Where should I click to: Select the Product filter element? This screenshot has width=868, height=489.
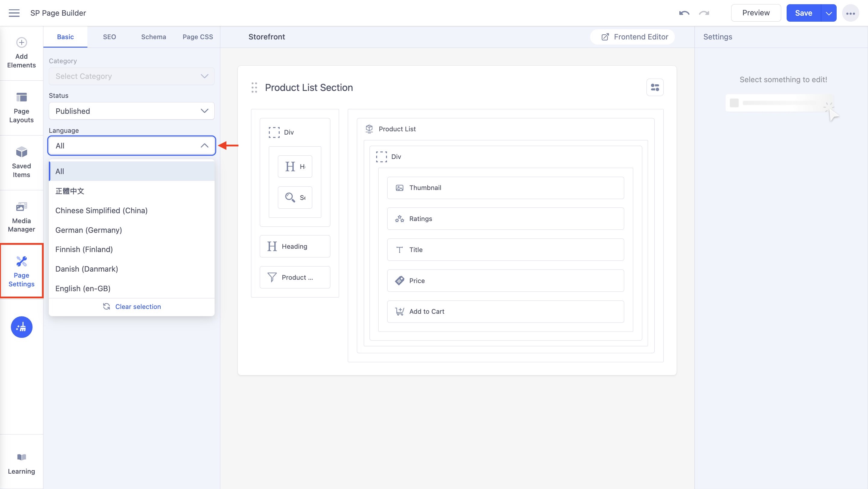295,277
